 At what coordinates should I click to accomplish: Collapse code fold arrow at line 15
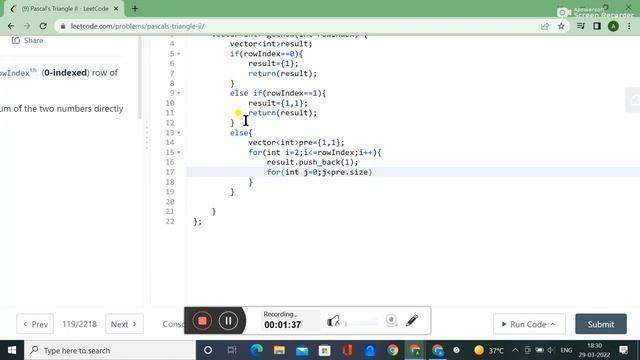pos(179,152)
